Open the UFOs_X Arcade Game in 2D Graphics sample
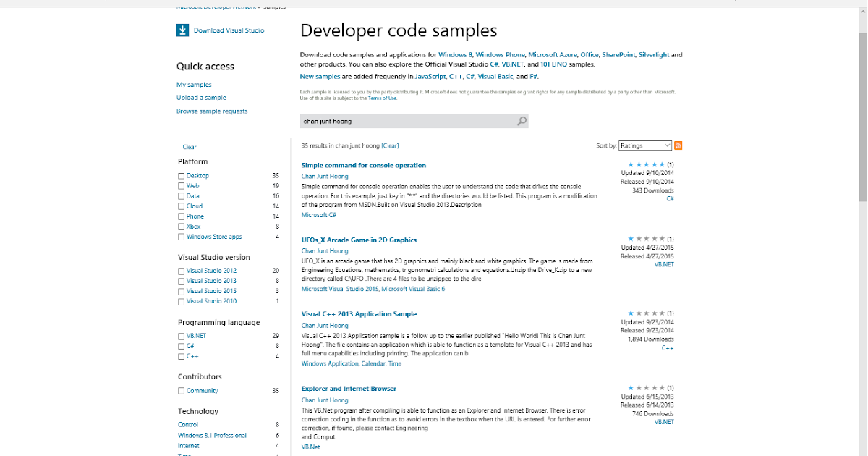The width and height of the screenshot is (868, 456). point(359,240)
